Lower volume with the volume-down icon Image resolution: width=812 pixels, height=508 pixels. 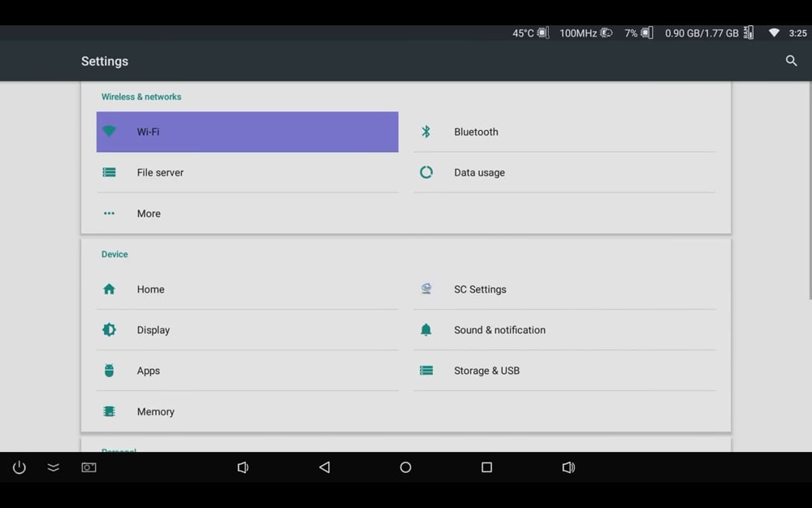tap(243, 467)
